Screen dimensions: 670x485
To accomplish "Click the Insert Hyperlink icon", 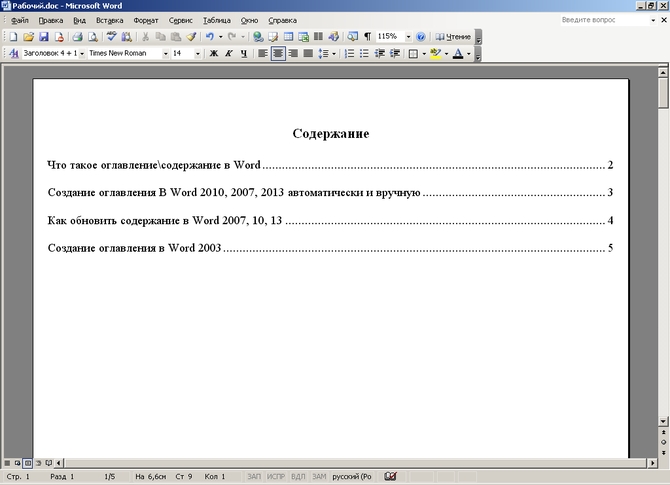I will coord(257,37).
